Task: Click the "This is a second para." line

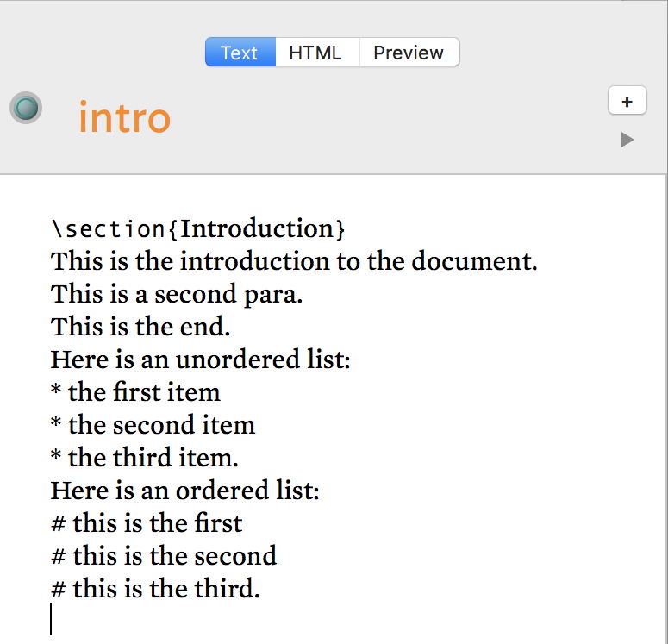Action: (x=177, y=294)
